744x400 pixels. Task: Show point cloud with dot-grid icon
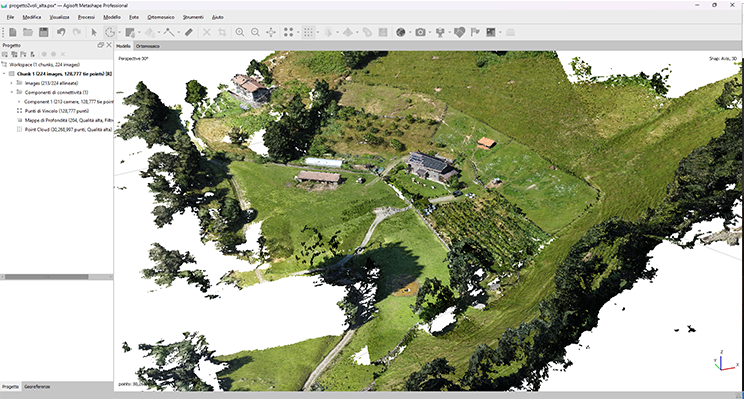[308, 32]
